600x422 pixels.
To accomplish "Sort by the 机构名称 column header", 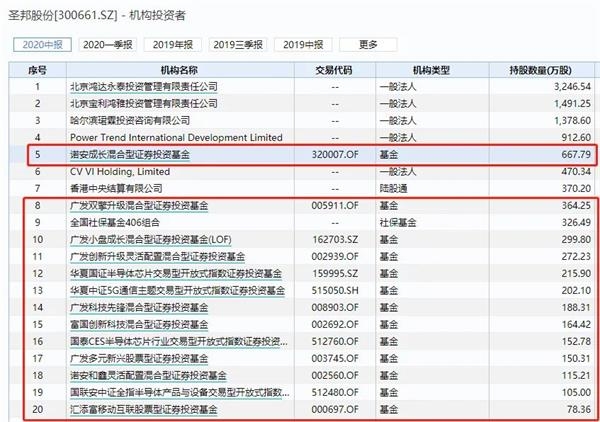I will [x=180, y=70].
